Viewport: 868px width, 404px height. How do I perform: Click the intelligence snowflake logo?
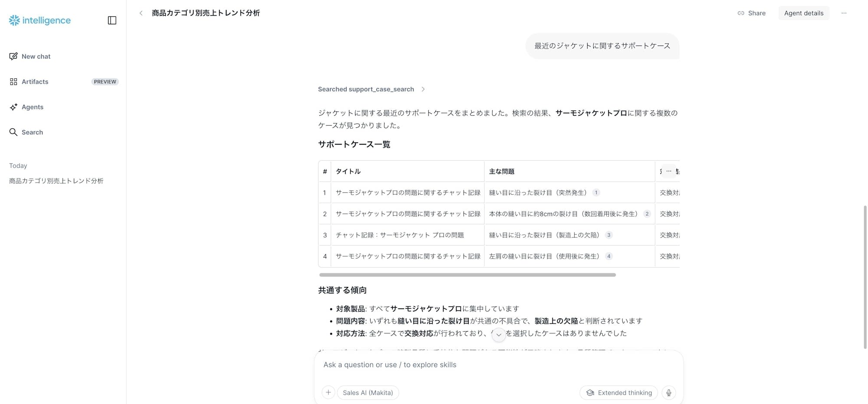click(x=14, y=20)
